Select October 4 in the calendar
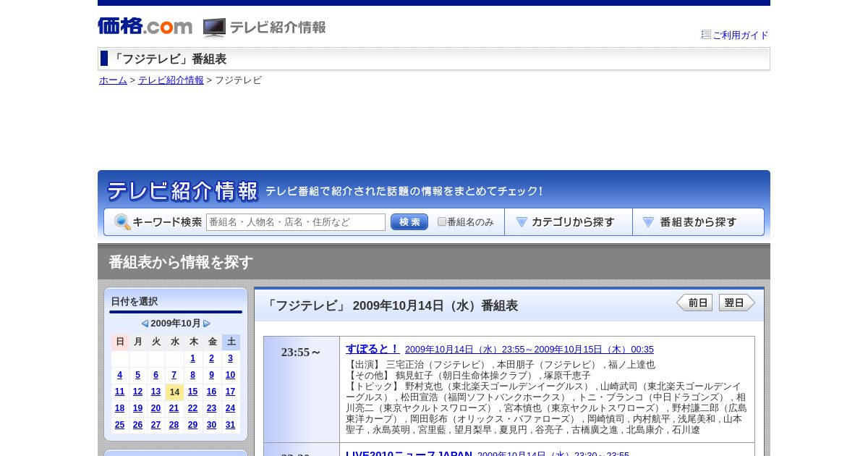 [119, 375]
